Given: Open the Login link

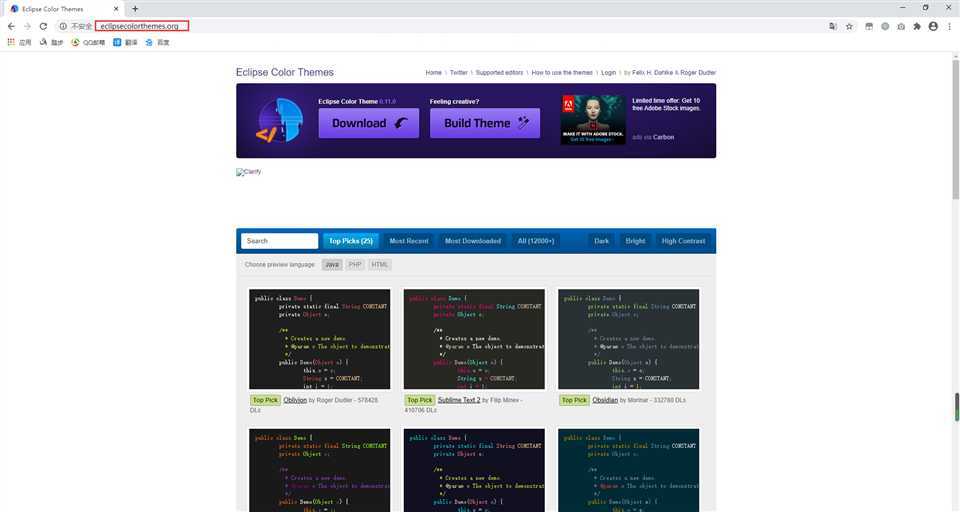Looking at the screenshot, I should coord(609,72).
